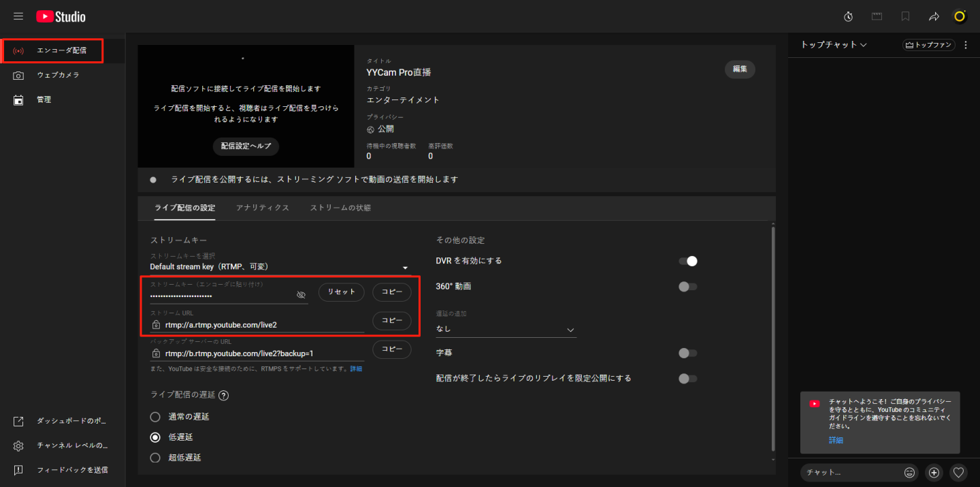Open the stopwatch icon in top bar
This screenshot has height=487, width=980.
(x=849, y=16)
